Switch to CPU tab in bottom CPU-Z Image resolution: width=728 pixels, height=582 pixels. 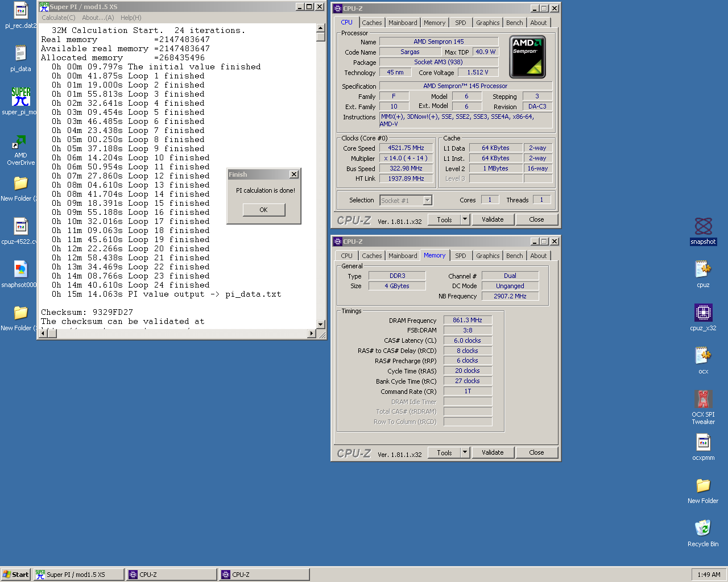click(347, 256)
